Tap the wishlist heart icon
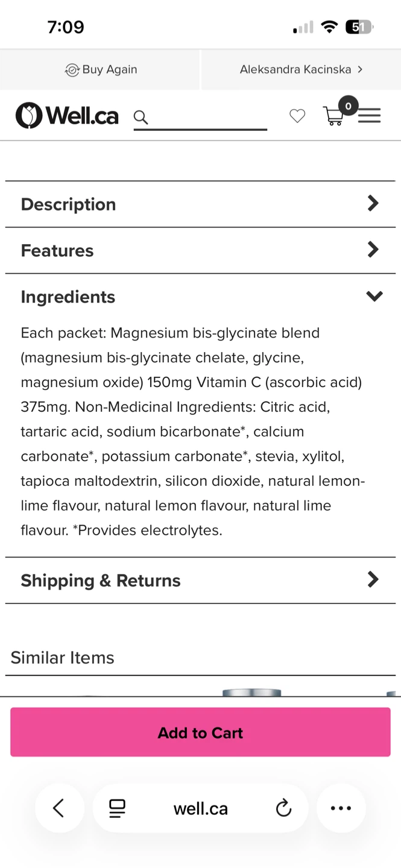The image size is (401, 868). coord(297,116)
